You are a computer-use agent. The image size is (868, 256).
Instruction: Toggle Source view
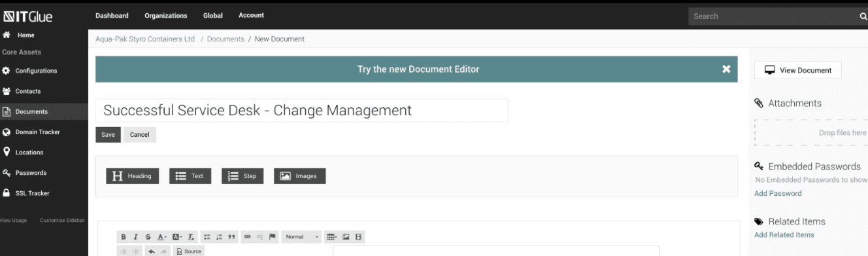point(189,251)
